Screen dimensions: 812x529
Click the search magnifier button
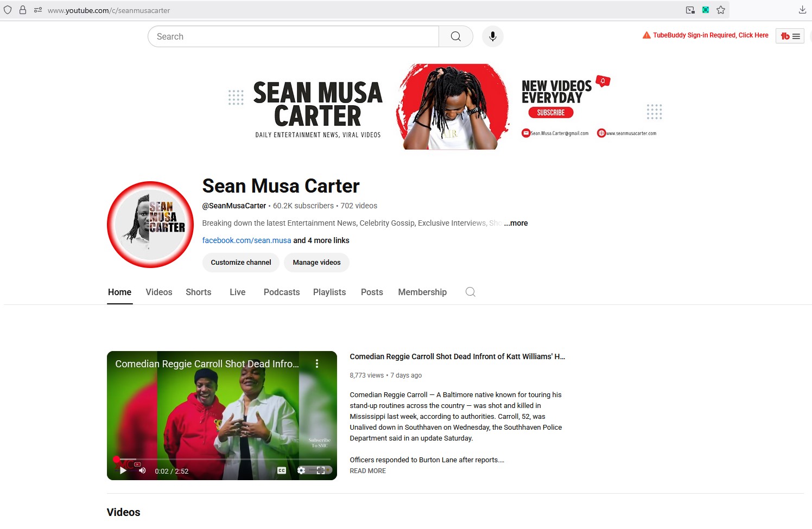[456, 36]
